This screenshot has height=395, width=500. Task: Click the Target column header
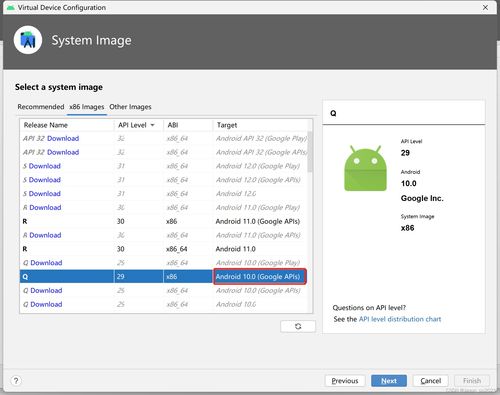pos(227,125)
